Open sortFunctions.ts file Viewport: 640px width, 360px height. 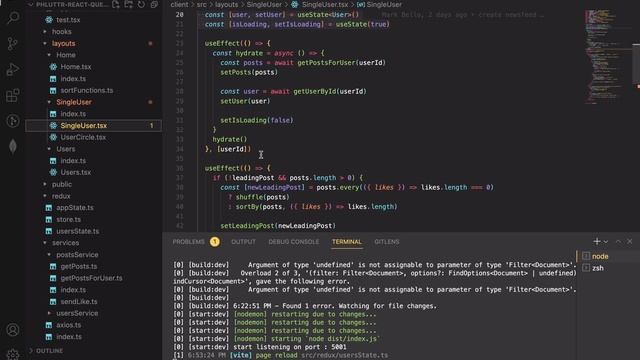pos(87,90)
